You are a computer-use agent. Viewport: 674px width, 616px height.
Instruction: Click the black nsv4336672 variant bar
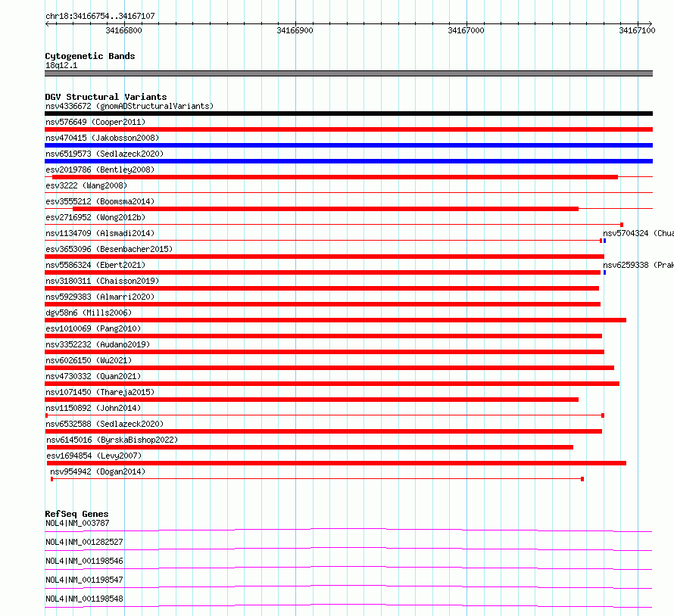(x=348, y=114)
